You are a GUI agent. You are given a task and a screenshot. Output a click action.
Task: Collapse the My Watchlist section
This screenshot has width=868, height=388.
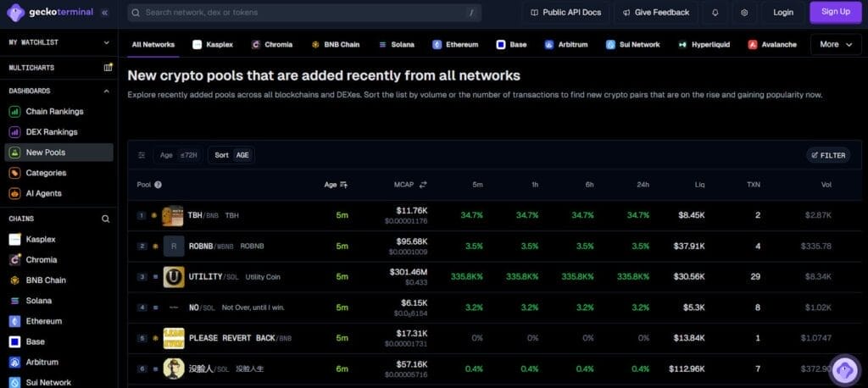pyautogui.click(x=106, y=42)
